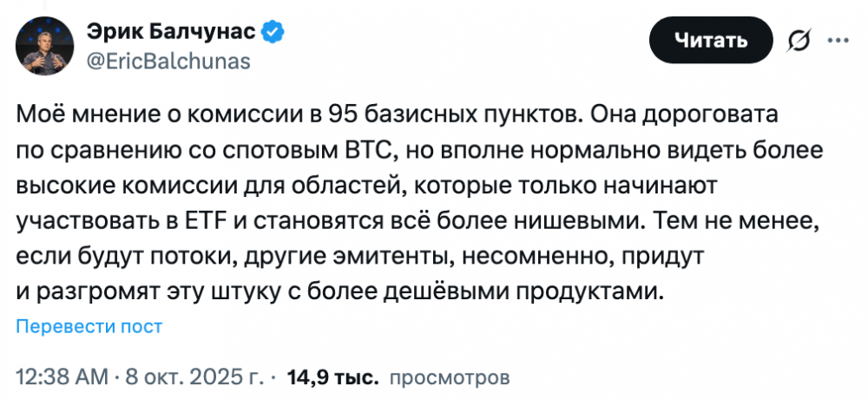Click the Grok slashed-circle icon
This screenshot has width=868, height=399.
tap(797, 41)
